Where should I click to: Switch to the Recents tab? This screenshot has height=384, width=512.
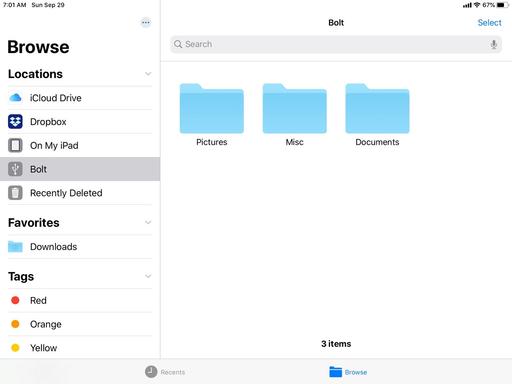(x=165, y=372)
